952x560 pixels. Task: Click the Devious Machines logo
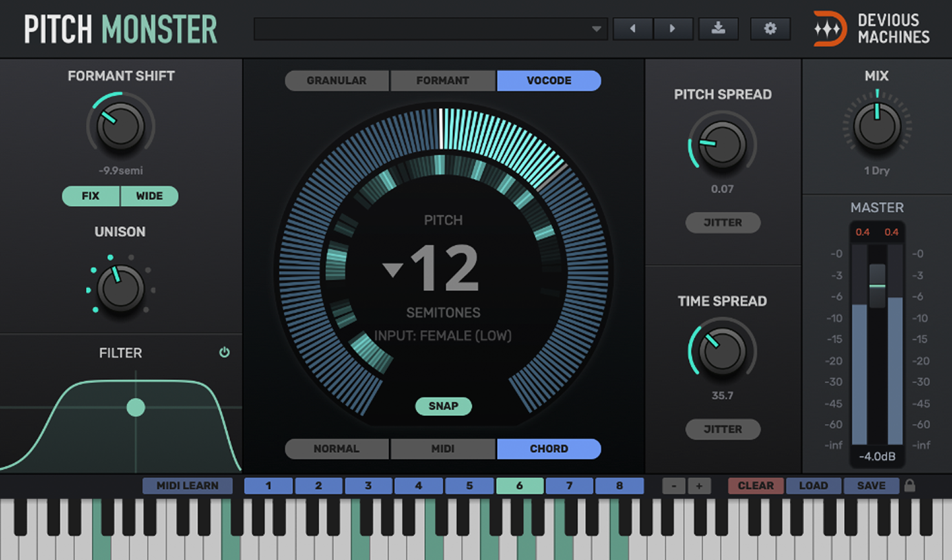pos(871,29)
